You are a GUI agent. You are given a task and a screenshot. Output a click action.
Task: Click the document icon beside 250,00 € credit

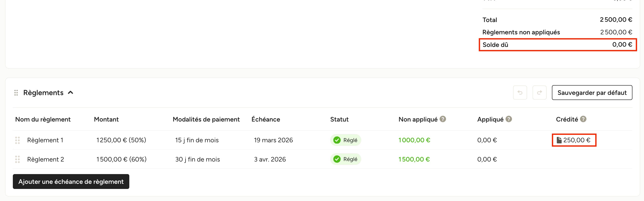point(559,140)
